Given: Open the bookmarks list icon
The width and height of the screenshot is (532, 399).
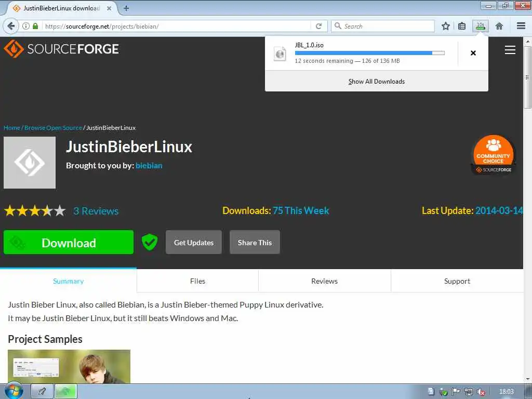Looking at the screenshot, I should point(462,26).
